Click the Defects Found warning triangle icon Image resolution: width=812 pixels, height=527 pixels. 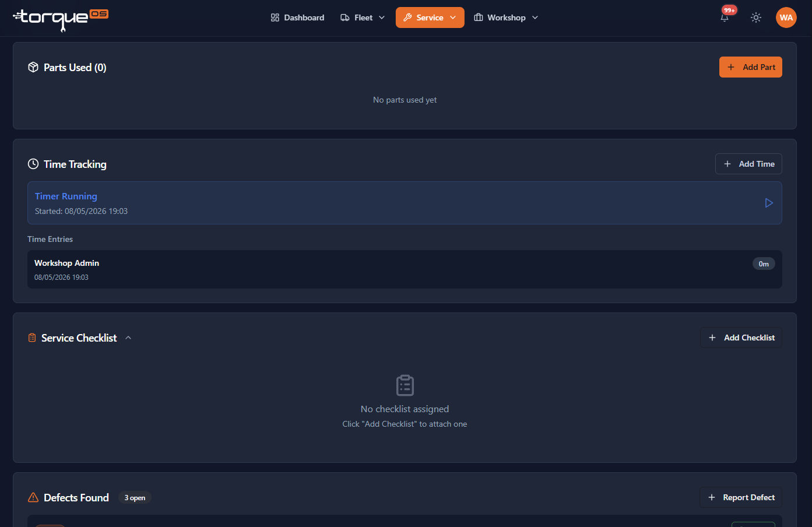[33, 498]
